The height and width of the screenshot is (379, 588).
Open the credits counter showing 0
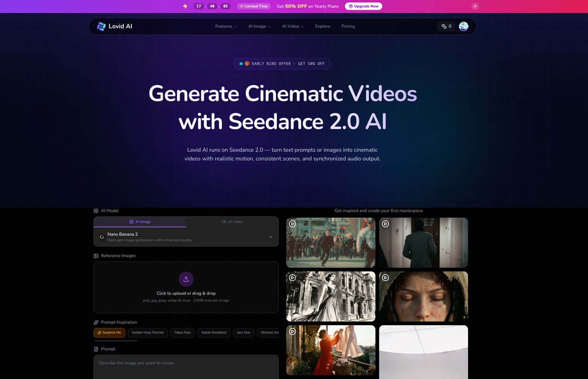447,26
